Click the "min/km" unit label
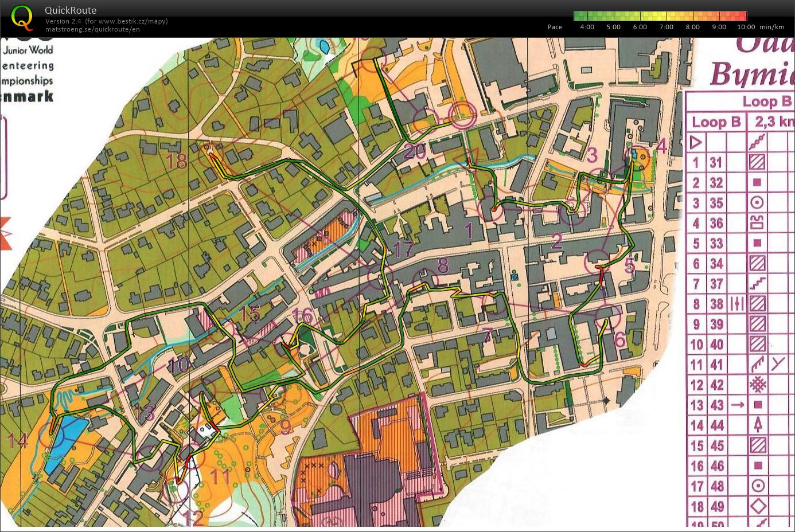 click(x=771, y=27)
